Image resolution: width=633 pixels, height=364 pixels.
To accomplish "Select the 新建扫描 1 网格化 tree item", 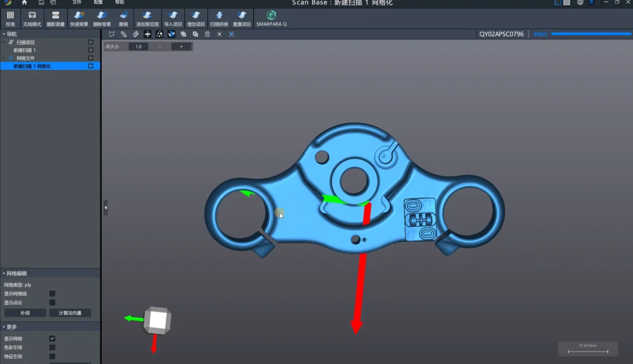I will [50, 66].
